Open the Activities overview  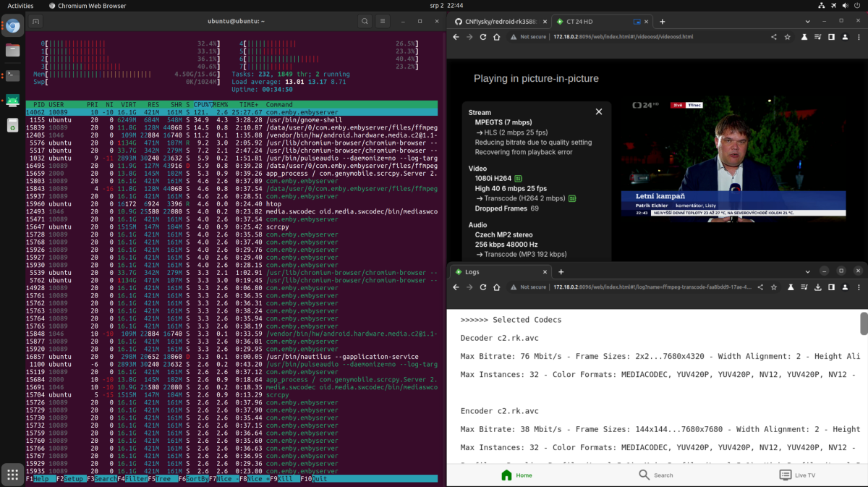[x=20, y=6]
